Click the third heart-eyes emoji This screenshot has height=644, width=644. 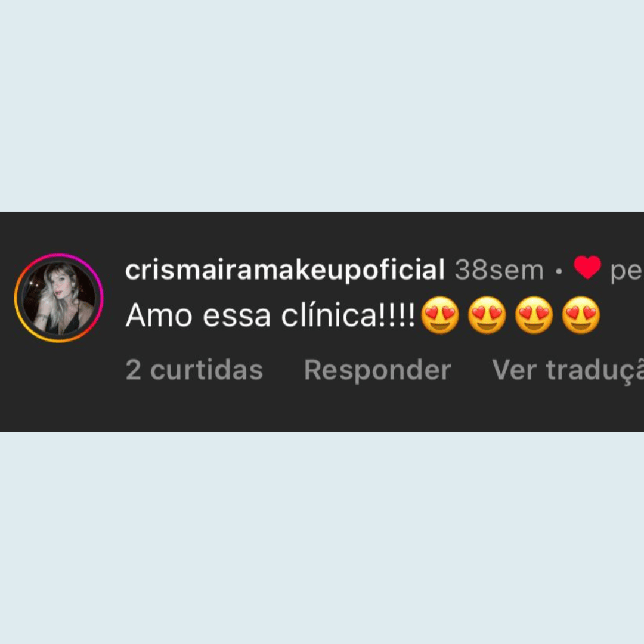[x=534, y=315]
